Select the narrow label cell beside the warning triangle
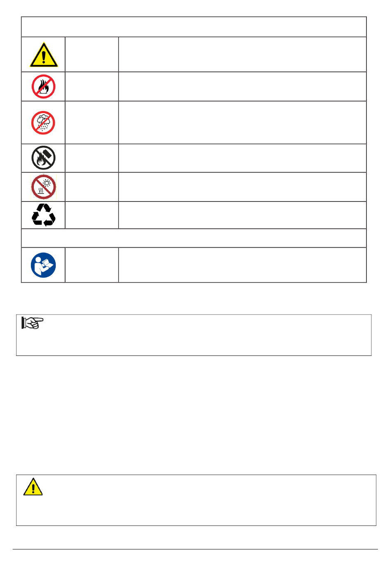The height and width of the screenshot is (561, 392). [92, 54]
